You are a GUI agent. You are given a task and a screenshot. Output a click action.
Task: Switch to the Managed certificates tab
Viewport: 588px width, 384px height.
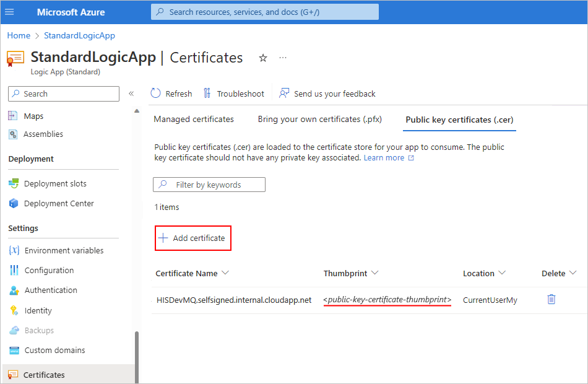point(193,119)
